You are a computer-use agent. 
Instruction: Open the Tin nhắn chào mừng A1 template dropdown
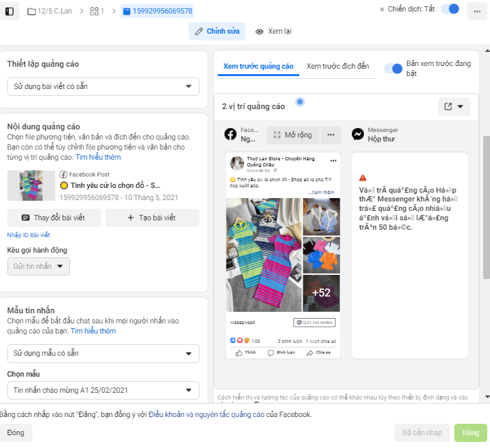103,390
